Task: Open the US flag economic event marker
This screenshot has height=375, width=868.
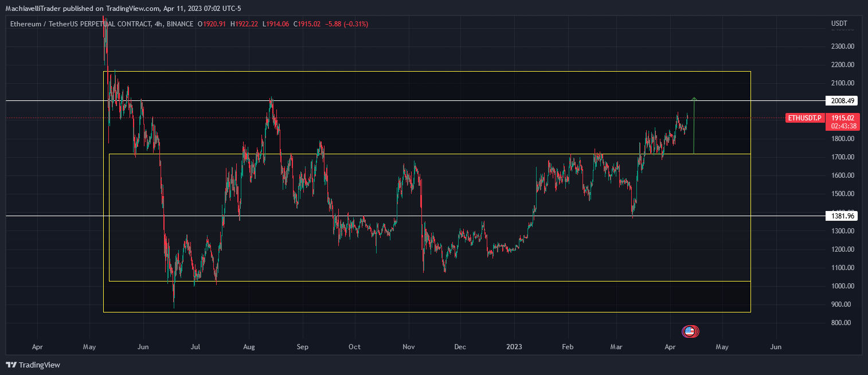Action: click(x=690, y=331)
